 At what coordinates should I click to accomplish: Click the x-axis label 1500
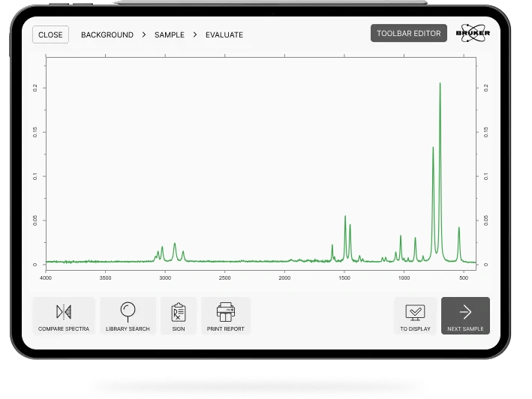tap(344, 278)
